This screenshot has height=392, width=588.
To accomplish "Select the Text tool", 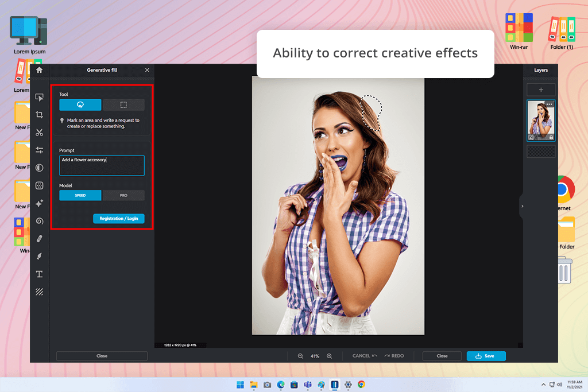I will click(x=40, y=274).
